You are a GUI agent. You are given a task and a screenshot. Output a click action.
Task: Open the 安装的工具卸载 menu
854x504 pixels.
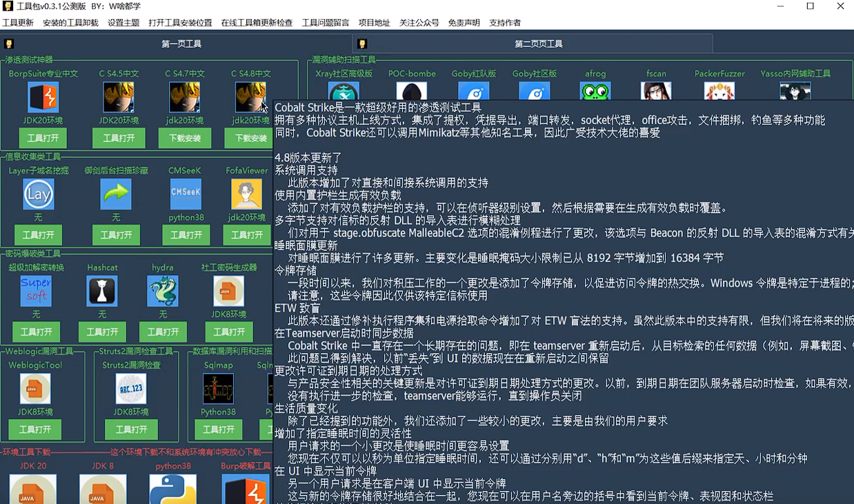(x=70, y=23)
